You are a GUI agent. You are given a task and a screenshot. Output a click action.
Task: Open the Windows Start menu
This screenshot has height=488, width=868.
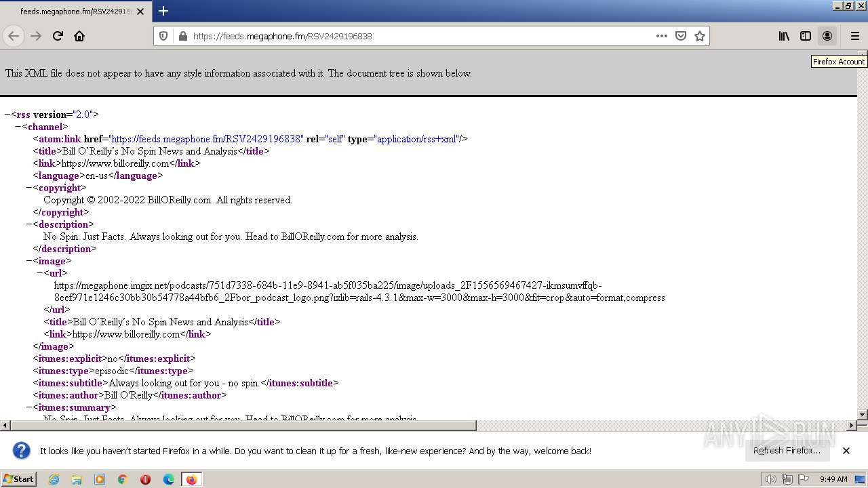[18, 479]
